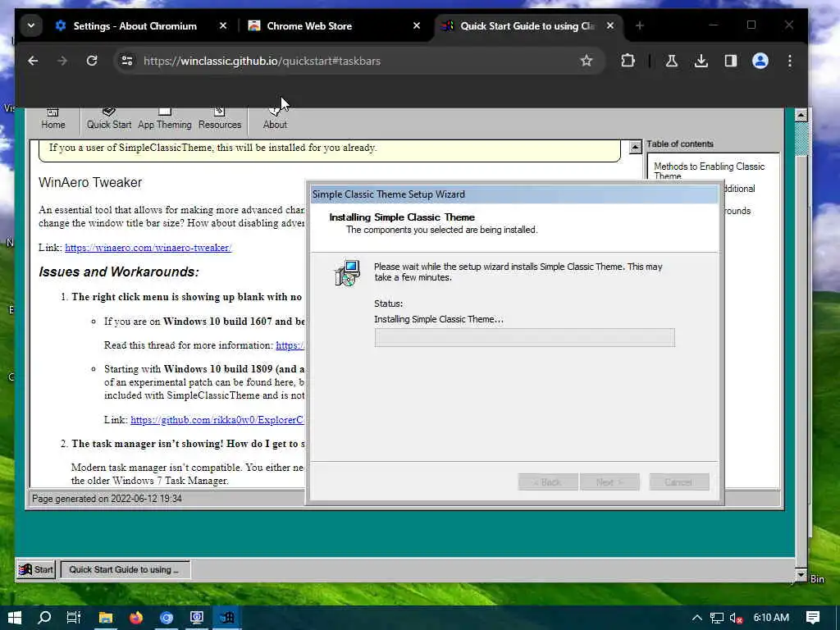Follow the winaero-tweaker link
The height and width of the screenshot is (630, 840).
click(148, 248)
